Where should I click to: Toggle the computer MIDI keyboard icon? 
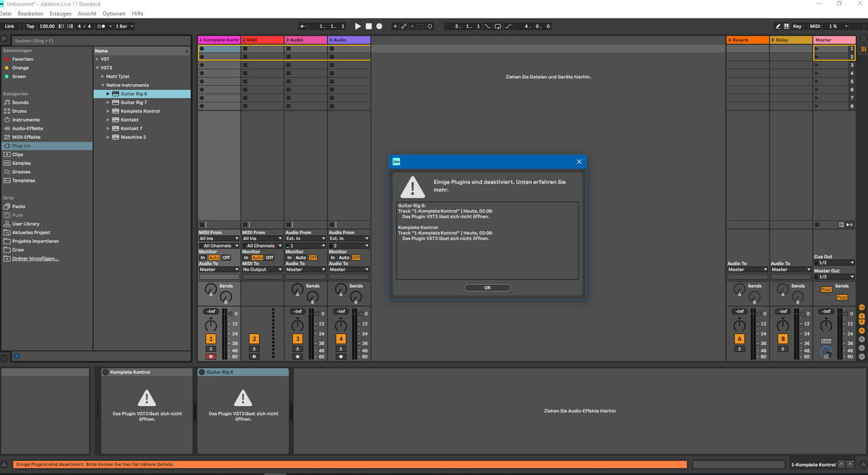click(x=787, y=26)
